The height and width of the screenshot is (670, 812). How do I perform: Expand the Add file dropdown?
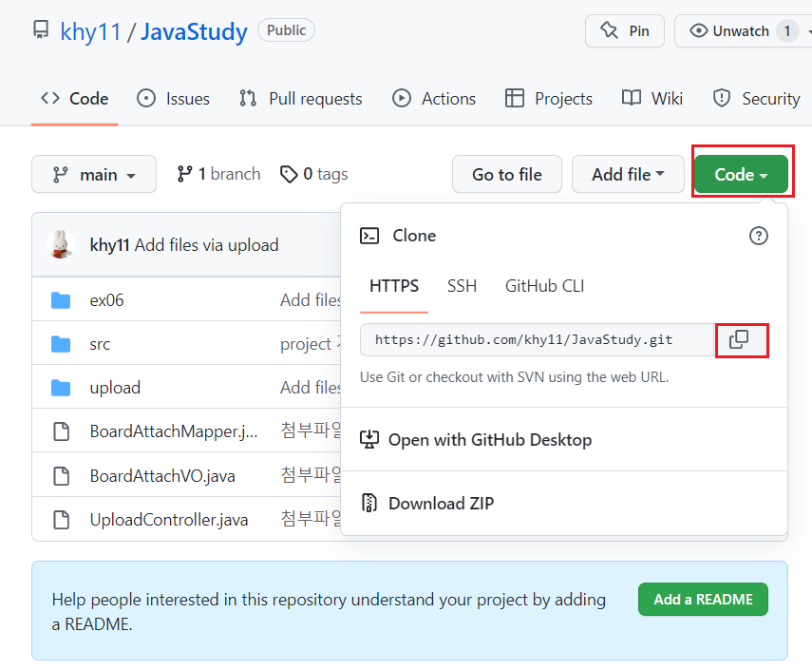point(628,174)
